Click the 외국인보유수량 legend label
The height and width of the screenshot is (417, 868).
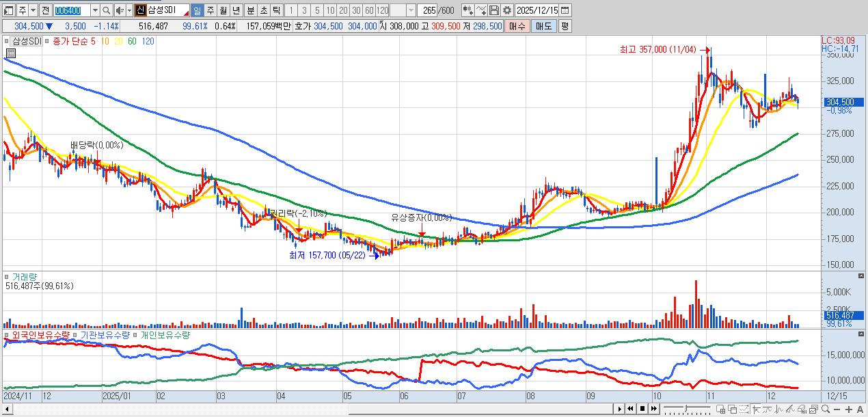40,335
